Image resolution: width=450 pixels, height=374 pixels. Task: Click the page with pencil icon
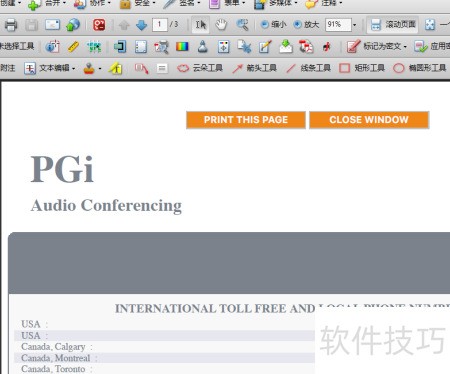[x=265, y=47]
